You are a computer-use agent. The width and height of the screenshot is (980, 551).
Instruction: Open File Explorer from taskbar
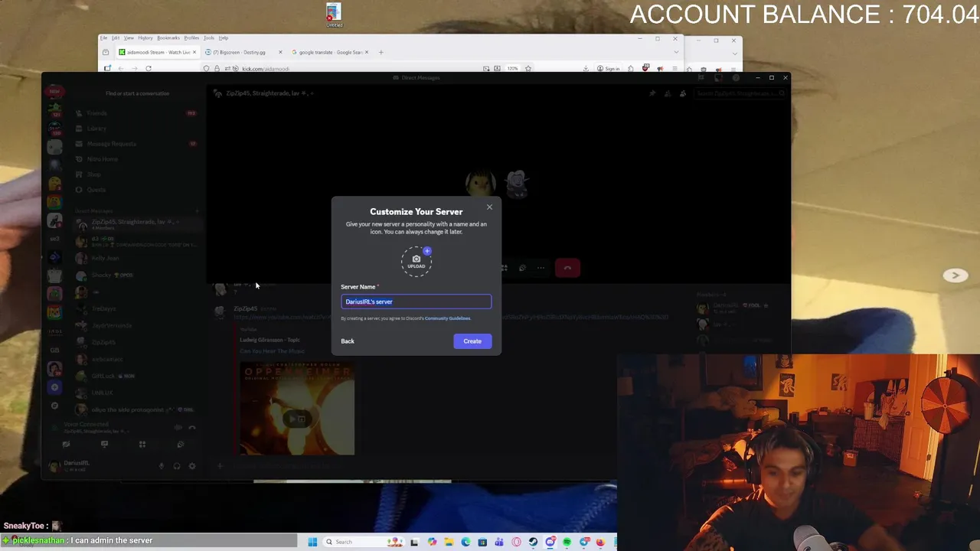point(449,542)
